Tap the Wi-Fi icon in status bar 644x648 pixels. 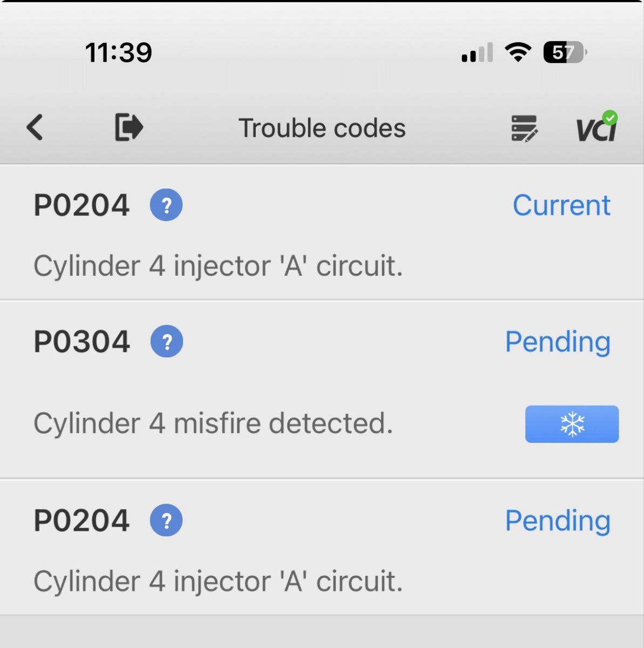pos(518,52)
